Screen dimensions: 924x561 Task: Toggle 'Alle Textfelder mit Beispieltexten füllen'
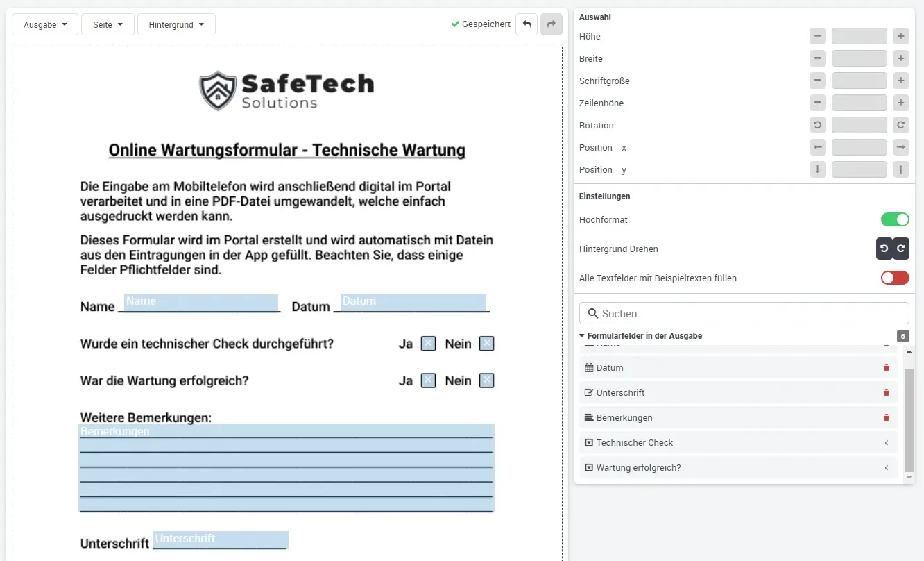[x=895, y=277]
